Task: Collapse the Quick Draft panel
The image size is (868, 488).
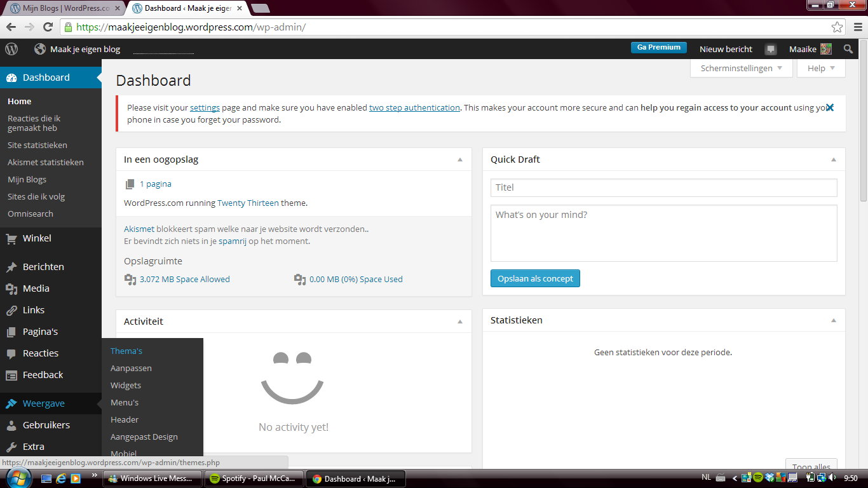Action: pyautogui.click(x=834, y=159)
